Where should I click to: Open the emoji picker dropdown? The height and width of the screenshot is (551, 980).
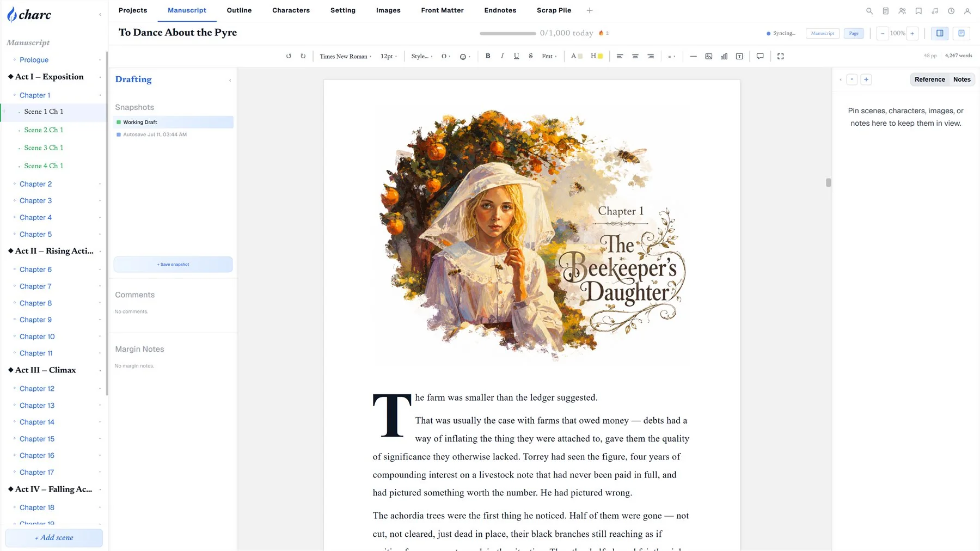465,57
